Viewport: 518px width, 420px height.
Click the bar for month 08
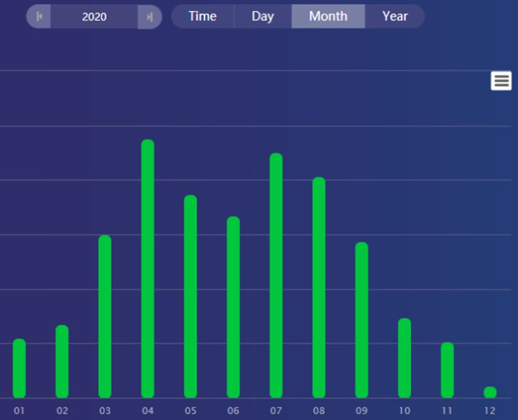coord(319,287)
